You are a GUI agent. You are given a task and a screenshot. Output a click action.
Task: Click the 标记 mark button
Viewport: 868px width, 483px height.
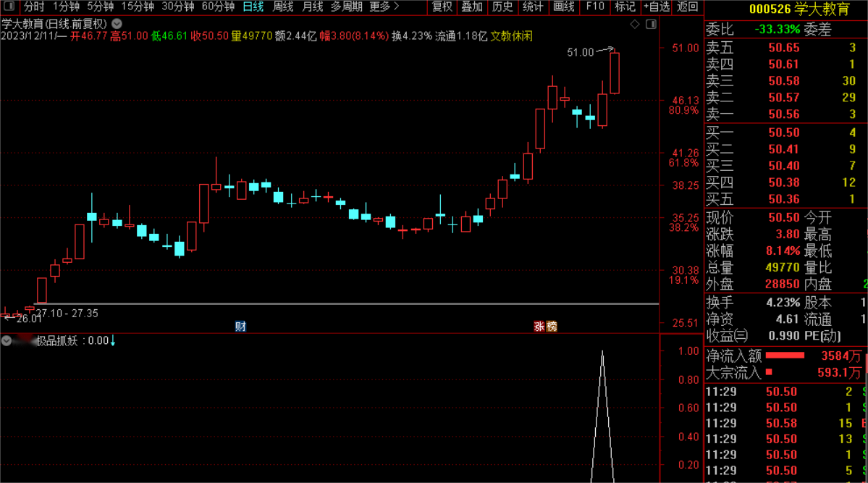tap(625, 7)
